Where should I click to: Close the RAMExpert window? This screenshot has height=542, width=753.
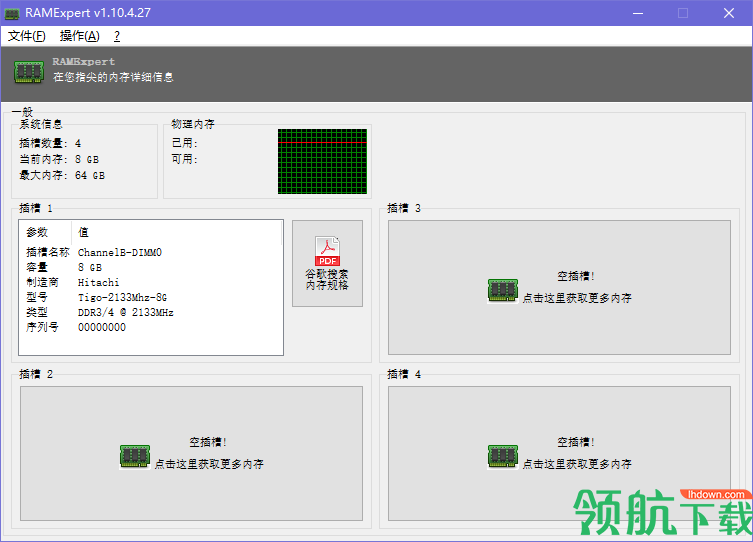click(729, 13)
